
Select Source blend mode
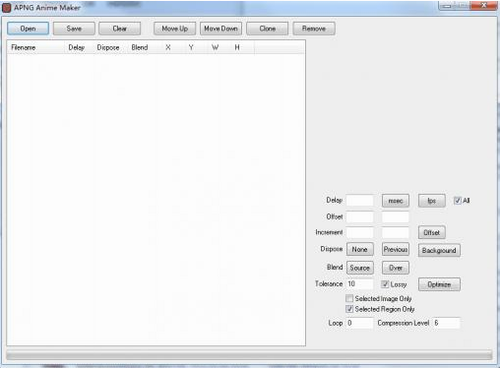coord(360,268)
